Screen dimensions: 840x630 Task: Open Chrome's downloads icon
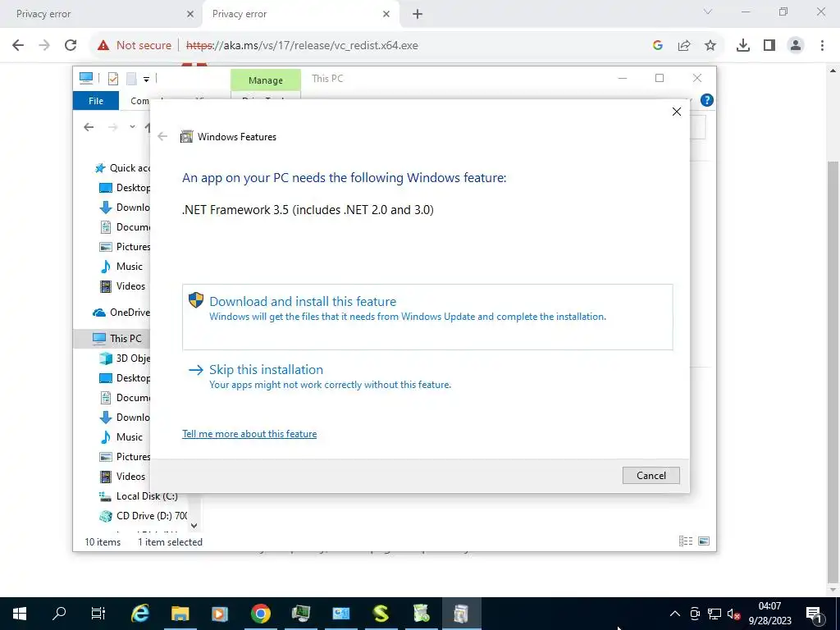743,46
